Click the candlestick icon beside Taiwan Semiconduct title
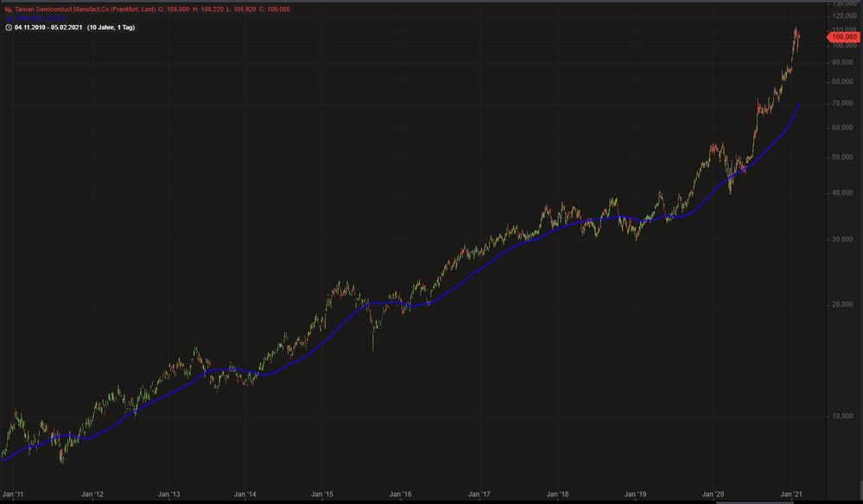The width and height of the screenshot is (863, 504). coord(8,9)
